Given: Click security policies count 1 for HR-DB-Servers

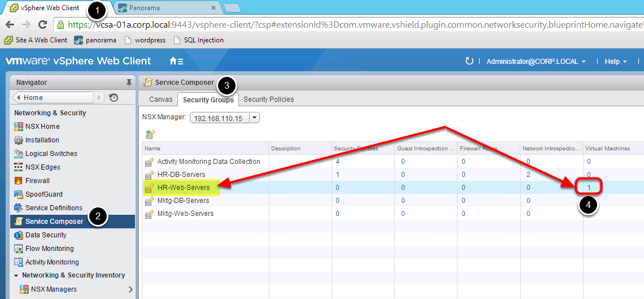Looking at the screenshot, I should 338,175.
